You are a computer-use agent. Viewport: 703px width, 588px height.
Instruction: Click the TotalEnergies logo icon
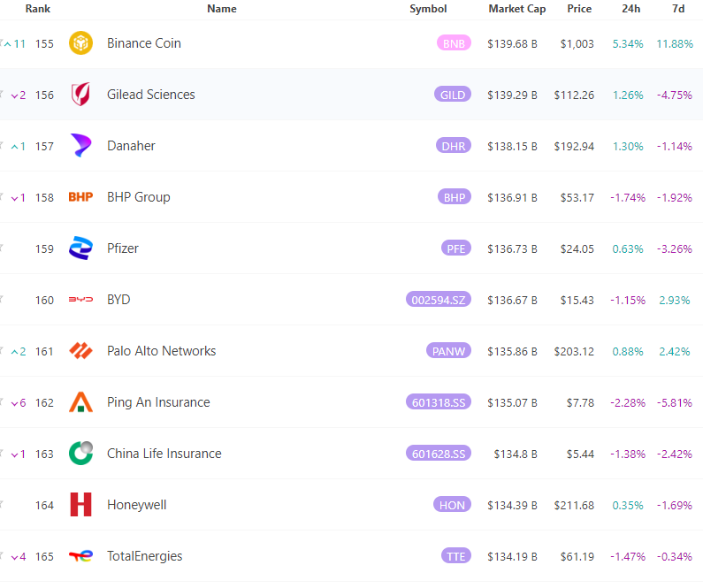(80, 556)
